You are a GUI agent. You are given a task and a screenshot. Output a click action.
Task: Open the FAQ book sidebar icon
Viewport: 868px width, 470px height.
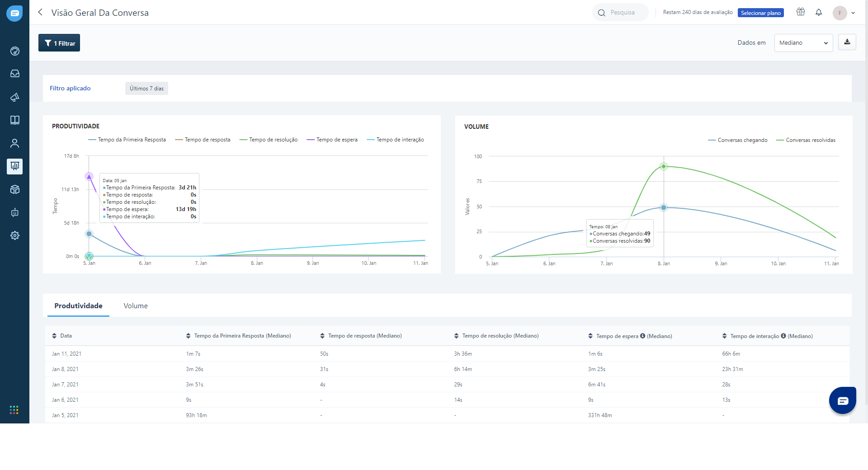[x=15, y=120]
